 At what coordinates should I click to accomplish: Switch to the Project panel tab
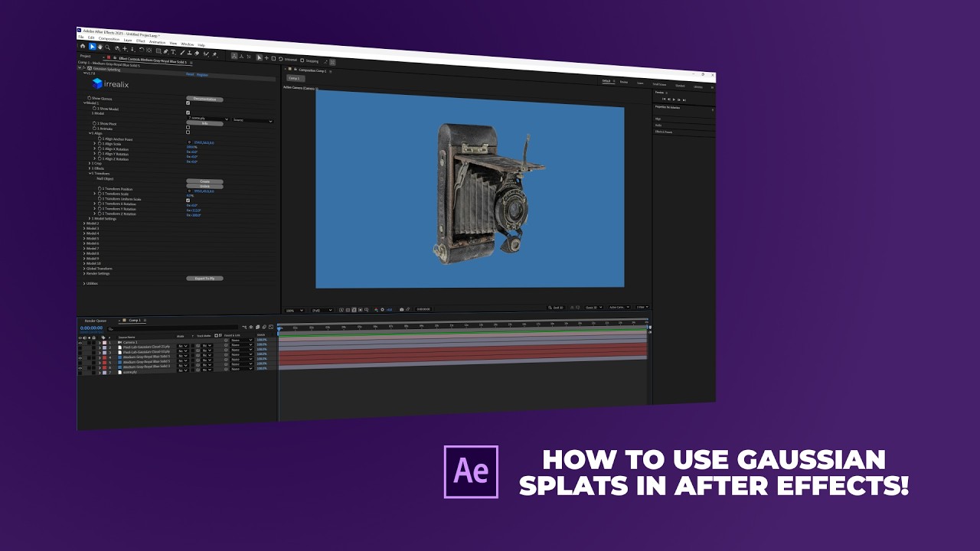coord(85,56)
